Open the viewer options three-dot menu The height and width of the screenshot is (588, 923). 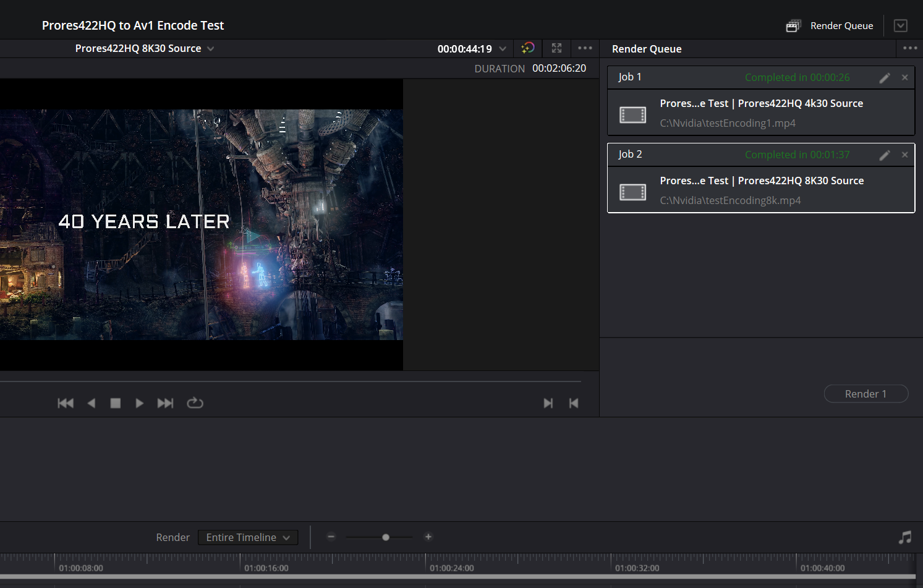(585, 48)
